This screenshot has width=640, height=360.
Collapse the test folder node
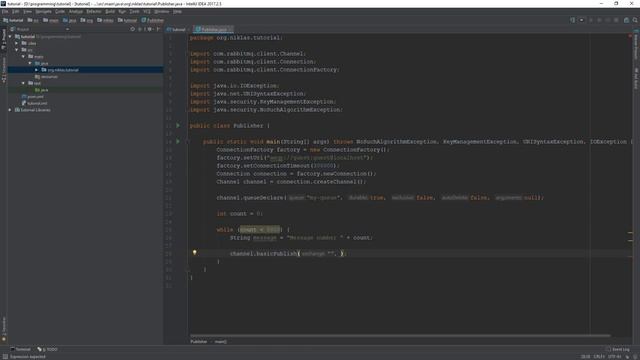coord(23,83)
